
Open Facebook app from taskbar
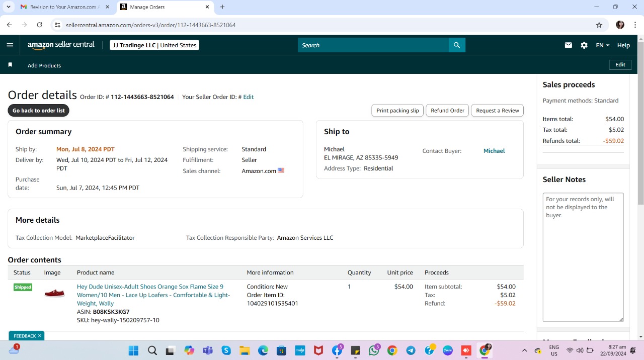(337, 350)
